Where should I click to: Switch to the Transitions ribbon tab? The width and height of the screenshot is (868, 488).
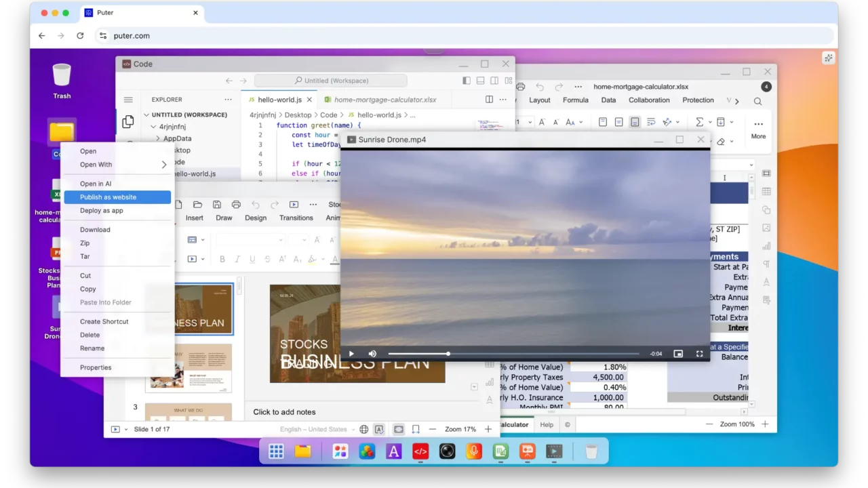coord(296,218)
